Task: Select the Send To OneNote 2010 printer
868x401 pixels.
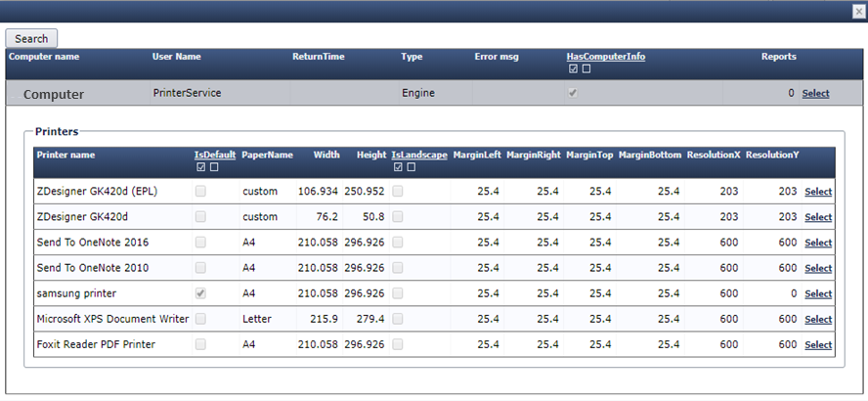Action: tap(818, 268)
